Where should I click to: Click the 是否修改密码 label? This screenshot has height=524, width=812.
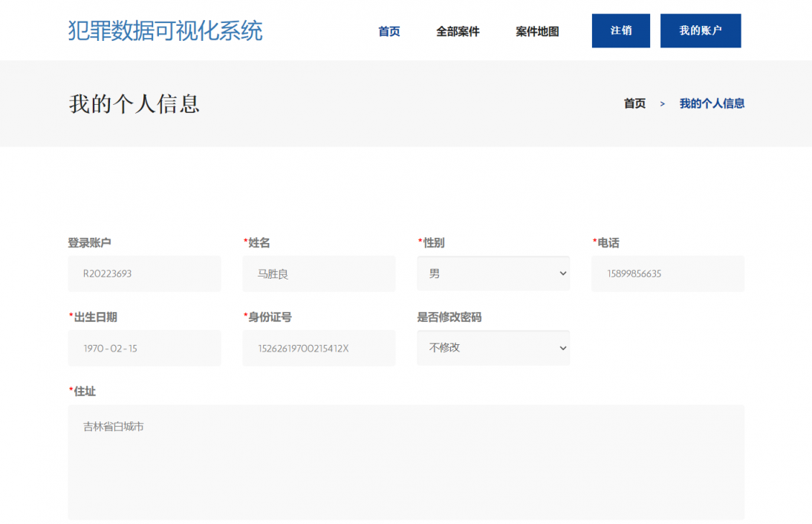click(x=449, y=317)
